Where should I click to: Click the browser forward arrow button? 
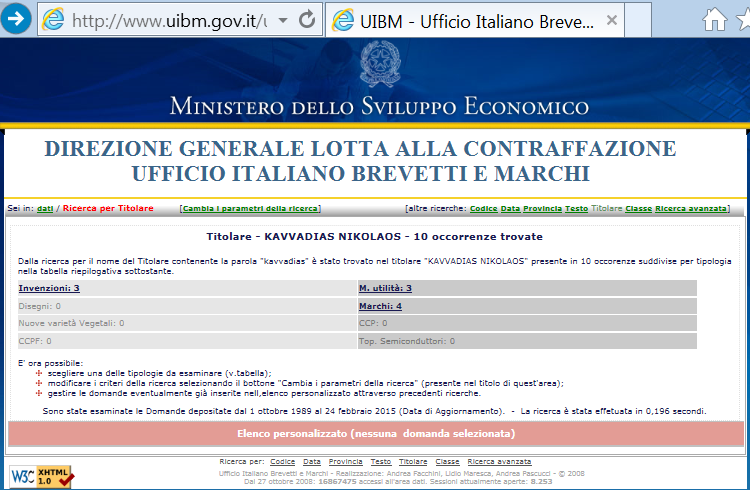(16, 19)
